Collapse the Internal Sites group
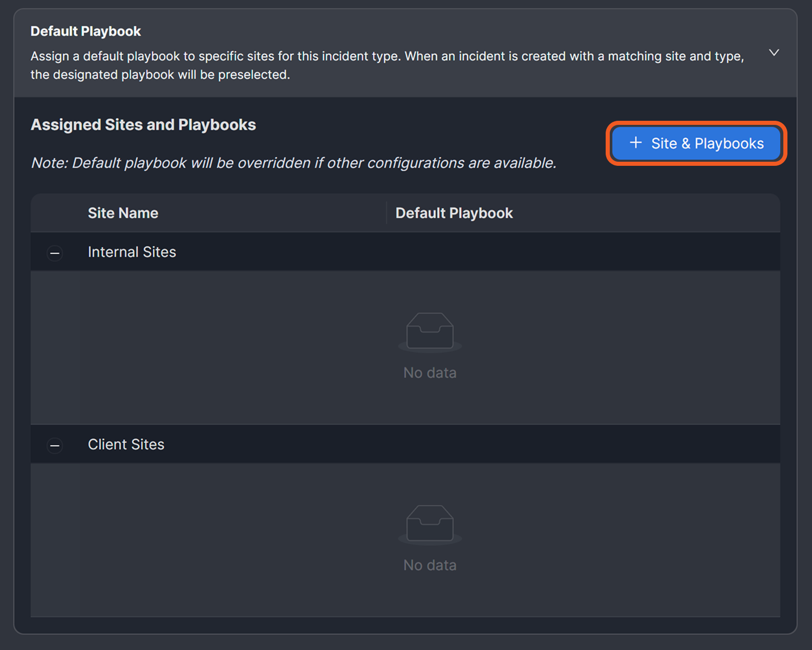Image resolution: width=812 pixels, height=650 pixels. 55,253
